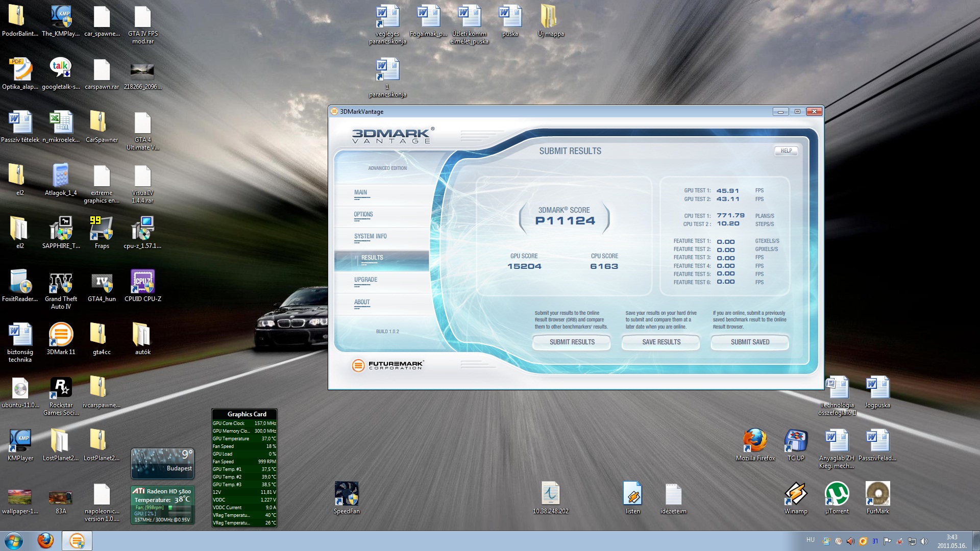Click the GPU Test 1 value 45.91
The height and width of the screenshot is (551, 980).
[727, 191]
